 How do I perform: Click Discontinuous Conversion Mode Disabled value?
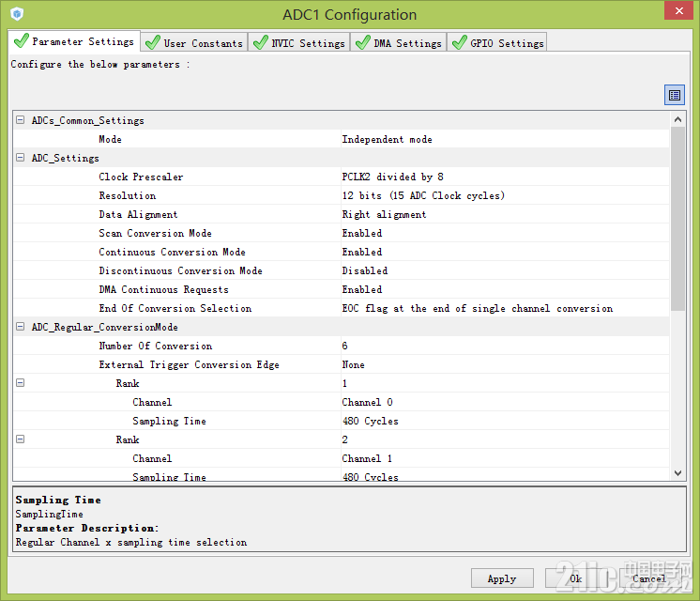[x=365, y=270]
